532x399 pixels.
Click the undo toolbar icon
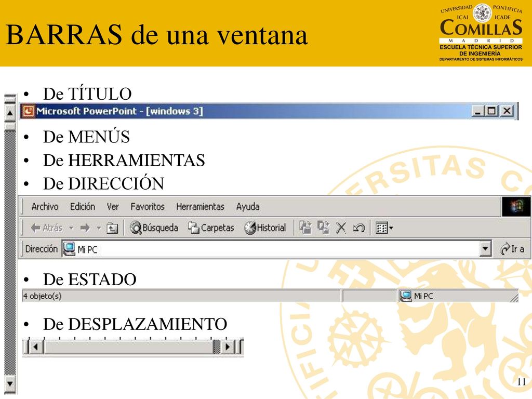(358, 228)
